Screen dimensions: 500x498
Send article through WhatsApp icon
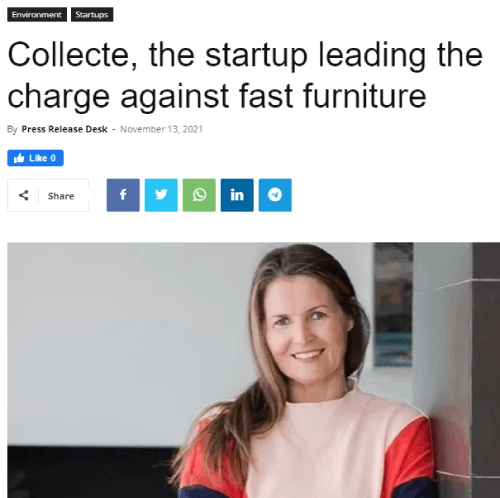[x=199, y=195]
